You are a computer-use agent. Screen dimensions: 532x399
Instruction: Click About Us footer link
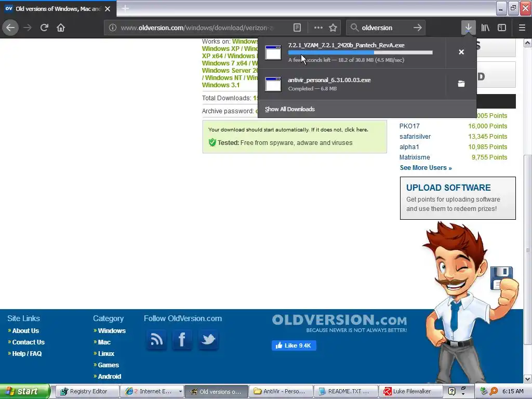point(25,330)
